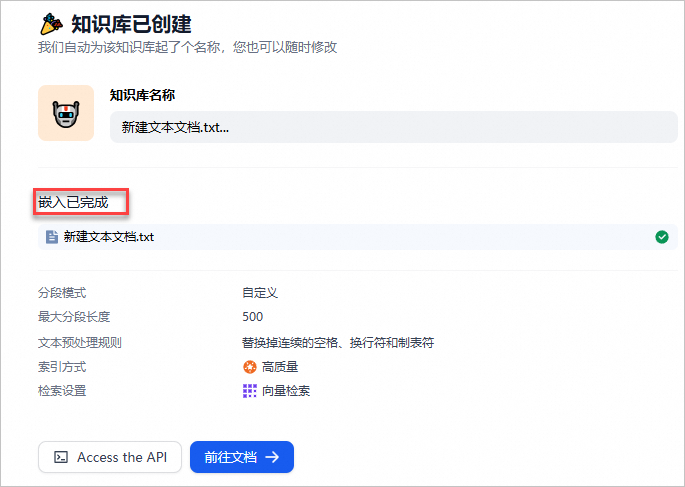Click the knowledge base name input field
This screenshot has height=487, width=685.
pyautogui.click(x=393, y=128)
